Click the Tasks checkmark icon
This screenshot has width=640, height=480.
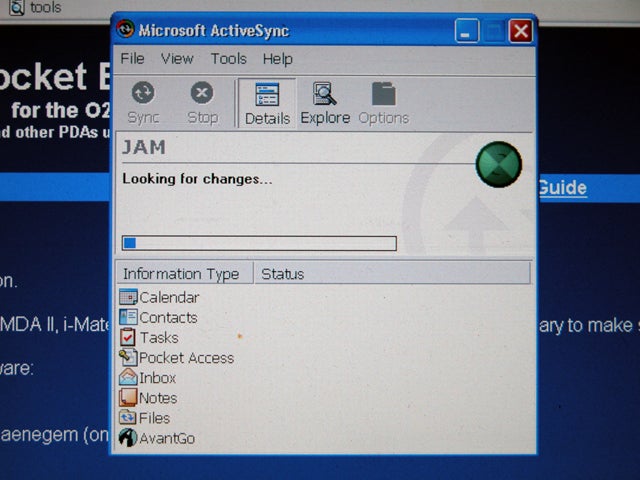tap(128, 337)
